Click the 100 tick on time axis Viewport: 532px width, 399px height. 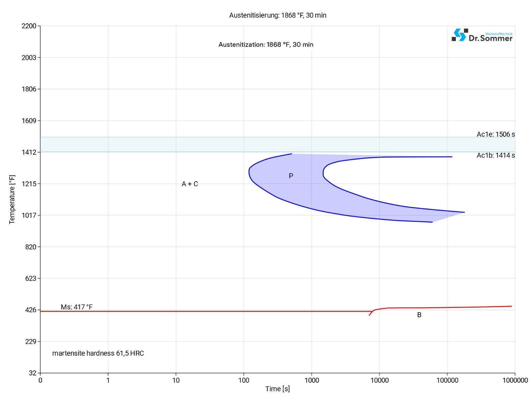(244, 380)
